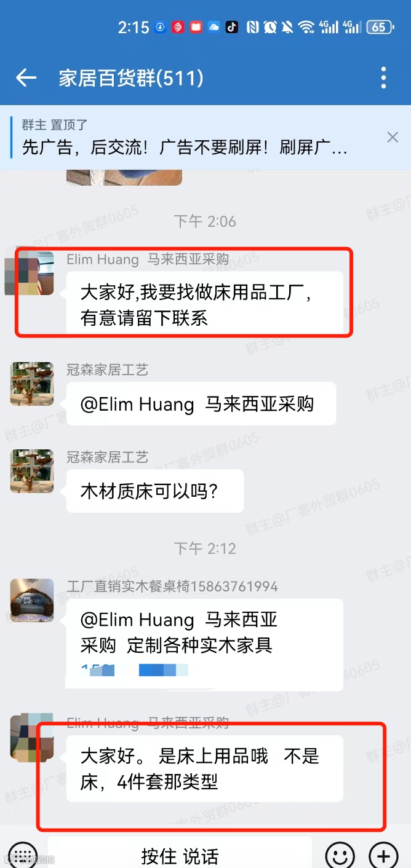The height and width of the screenshot is (868, 411).
Task: Open the emoji smiley picker
Action: pos(340,855)
